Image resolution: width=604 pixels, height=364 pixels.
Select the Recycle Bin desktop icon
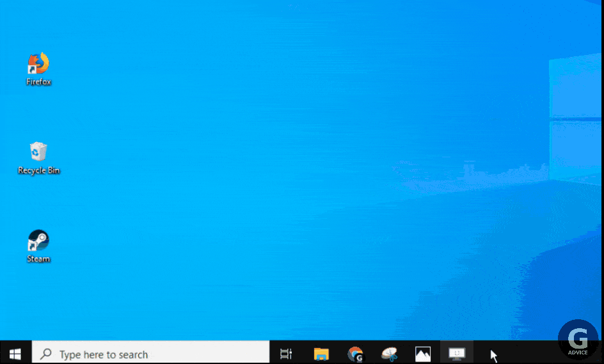click(x=38, y=158)
